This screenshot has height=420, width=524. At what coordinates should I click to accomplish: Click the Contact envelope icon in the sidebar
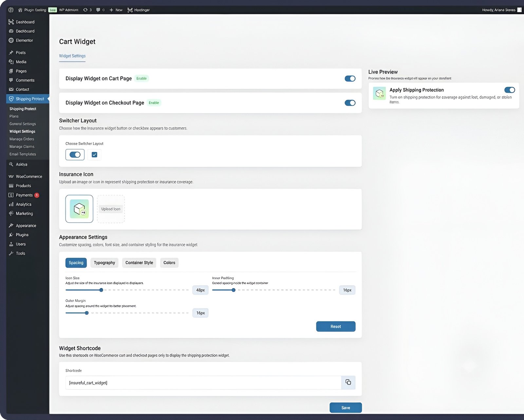[11, 89]
